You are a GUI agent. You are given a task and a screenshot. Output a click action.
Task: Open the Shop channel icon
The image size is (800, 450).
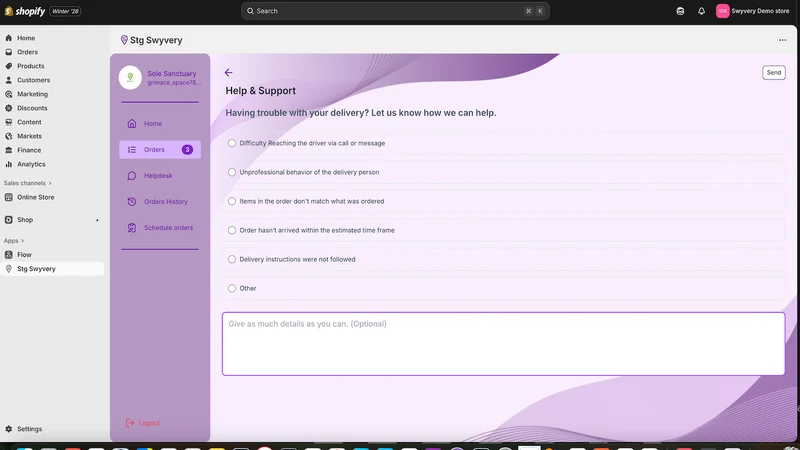[9, 220]
